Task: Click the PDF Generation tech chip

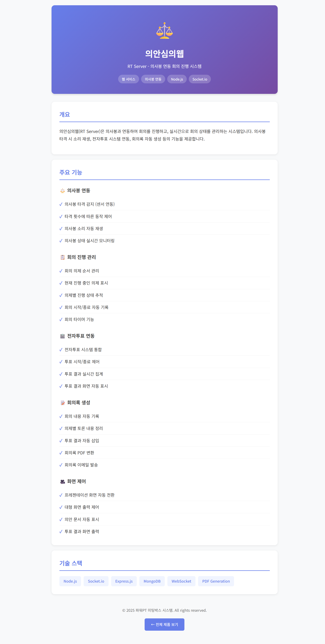Action: pos(216,581)
